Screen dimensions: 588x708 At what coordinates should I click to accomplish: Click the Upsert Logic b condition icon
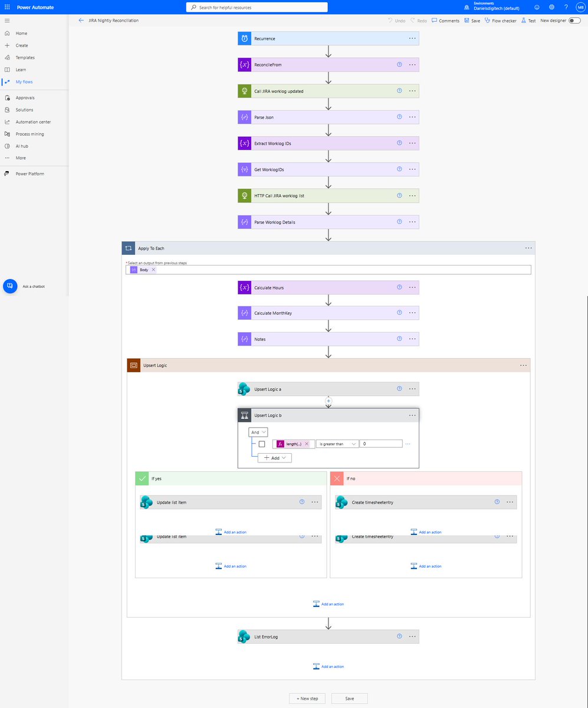click(x=244, y=415)
